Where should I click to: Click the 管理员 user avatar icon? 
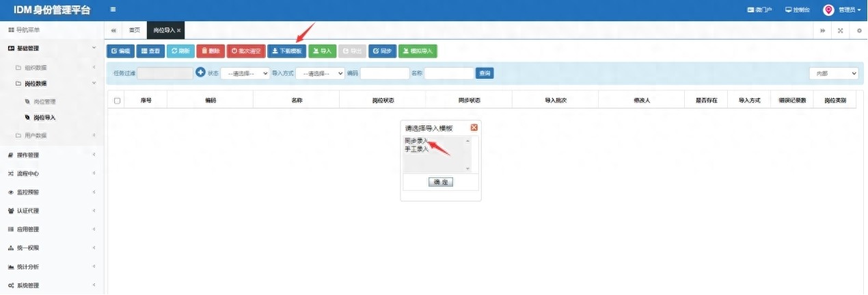point(828,10)
